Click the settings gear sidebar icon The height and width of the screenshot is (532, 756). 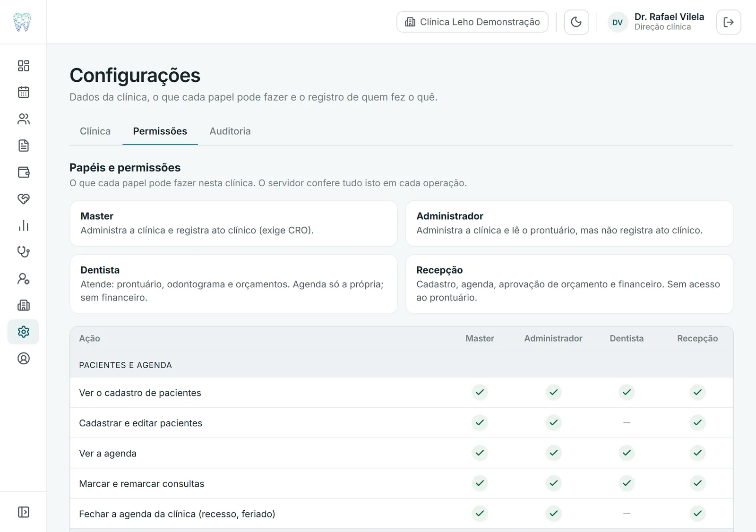coord(23,332)
